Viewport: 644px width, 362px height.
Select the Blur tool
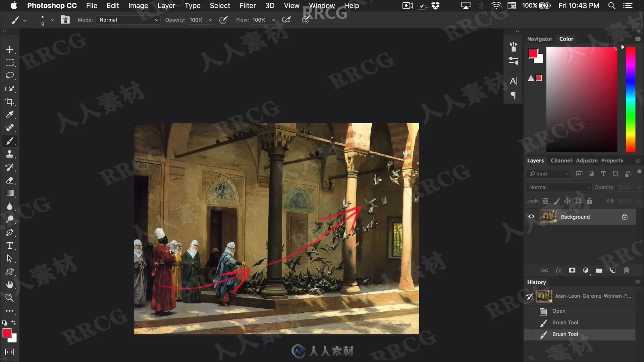click(9, 206)
